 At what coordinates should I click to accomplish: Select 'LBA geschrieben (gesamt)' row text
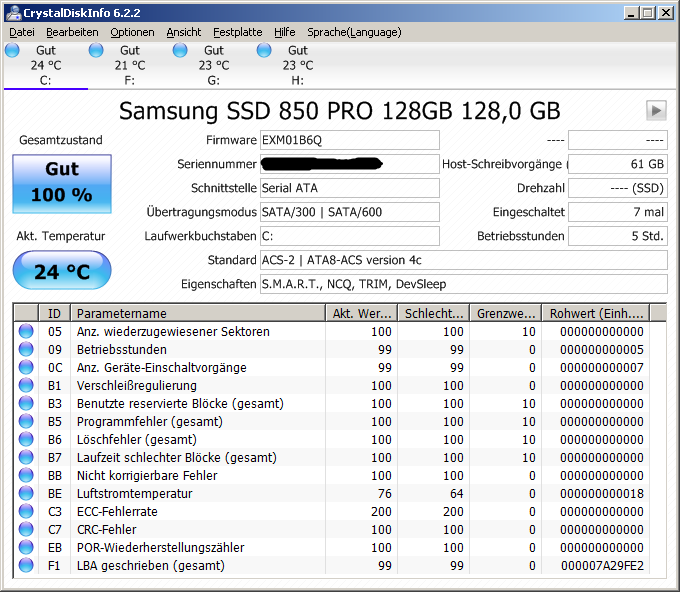click(x=151, y=565)
